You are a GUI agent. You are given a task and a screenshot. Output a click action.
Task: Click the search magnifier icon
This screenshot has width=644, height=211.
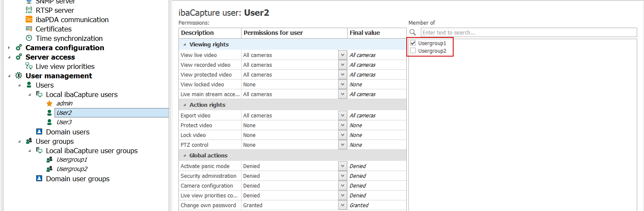(x=412, y=32)
